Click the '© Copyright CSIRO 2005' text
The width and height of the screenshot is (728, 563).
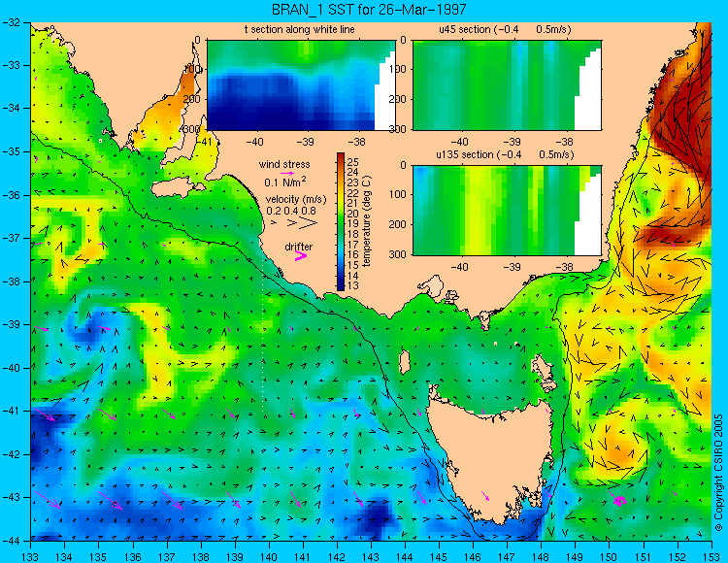[x=718, y=473]
